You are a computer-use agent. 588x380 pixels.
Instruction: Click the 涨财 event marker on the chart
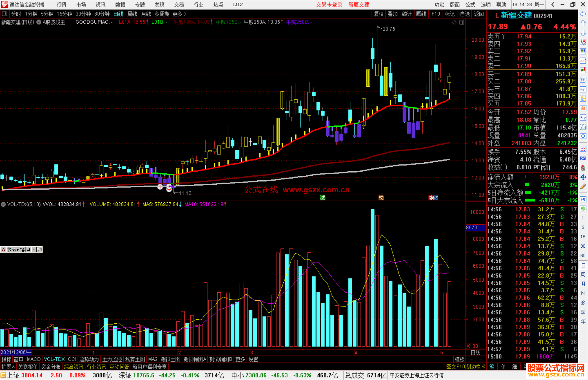pyautogui.click(x=433, y=198)
